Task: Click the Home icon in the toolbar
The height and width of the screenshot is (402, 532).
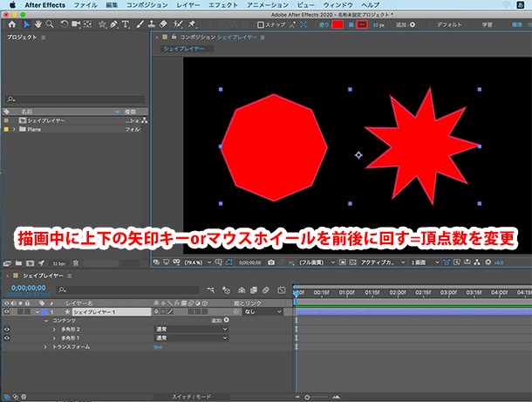Action: pos(12,24)
